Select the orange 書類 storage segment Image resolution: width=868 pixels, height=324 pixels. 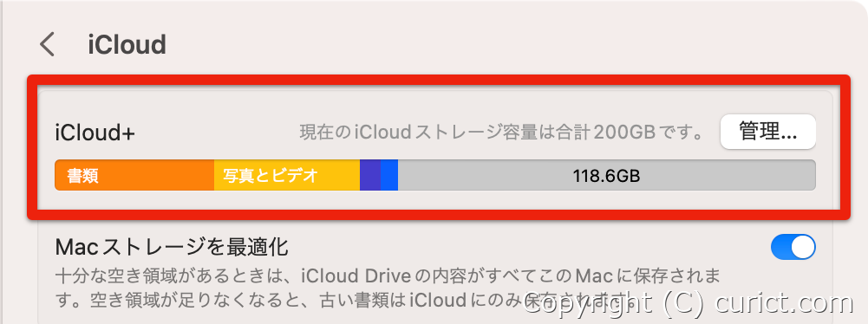tap(134, 175)
